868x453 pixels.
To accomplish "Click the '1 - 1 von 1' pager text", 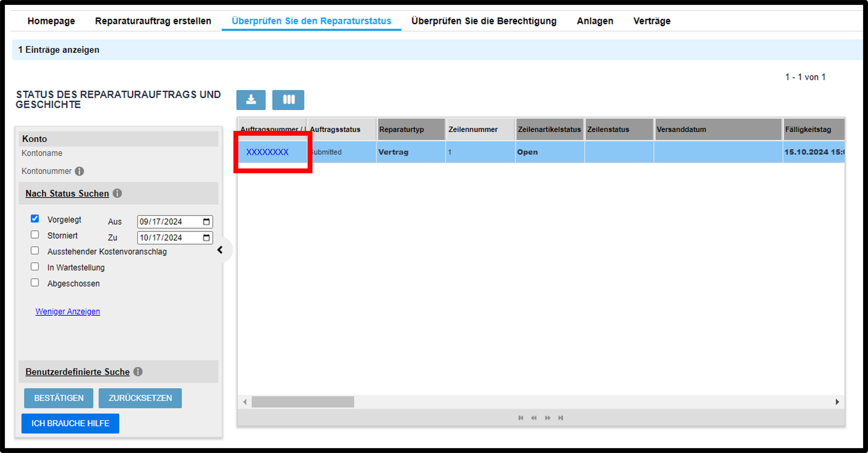I will [805, 77].
